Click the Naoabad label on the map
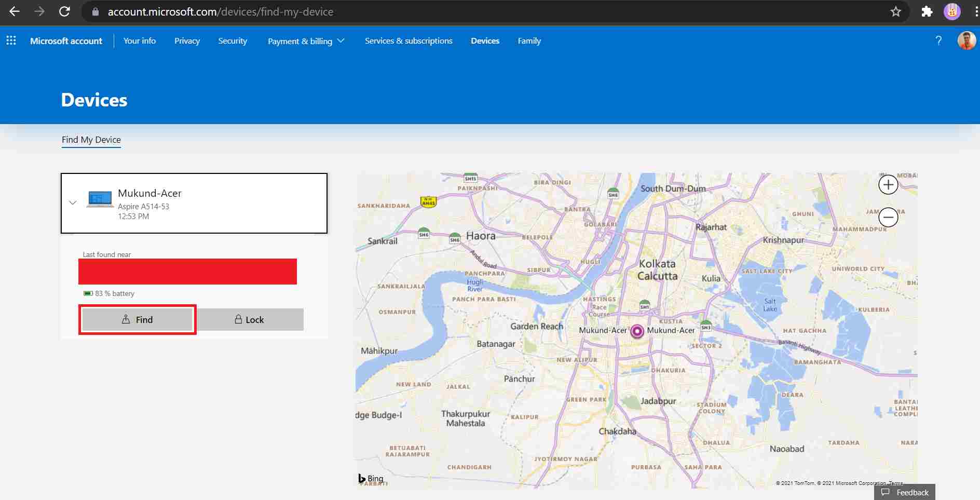This screenshot has height=500, width=980. 787,449
